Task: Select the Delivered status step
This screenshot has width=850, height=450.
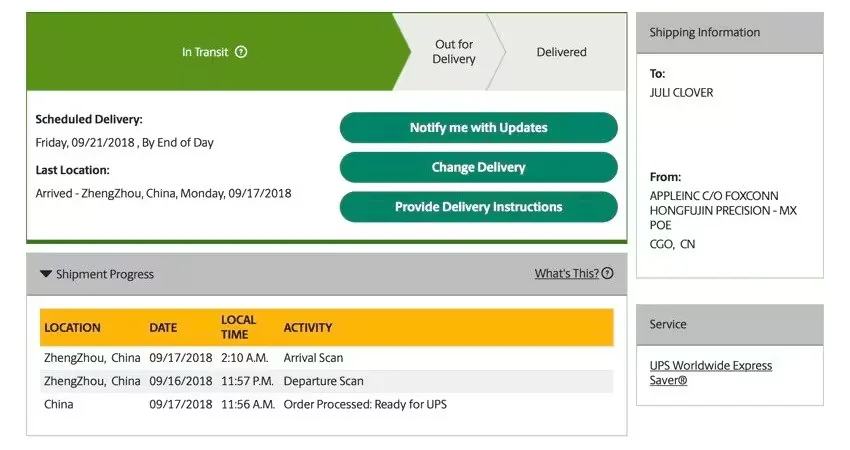Action: [561, 52]
